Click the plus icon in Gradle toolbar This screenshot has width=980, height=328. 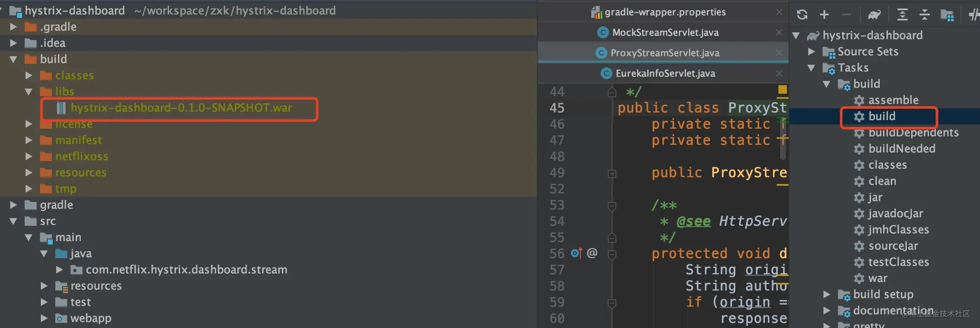[824, 15]
